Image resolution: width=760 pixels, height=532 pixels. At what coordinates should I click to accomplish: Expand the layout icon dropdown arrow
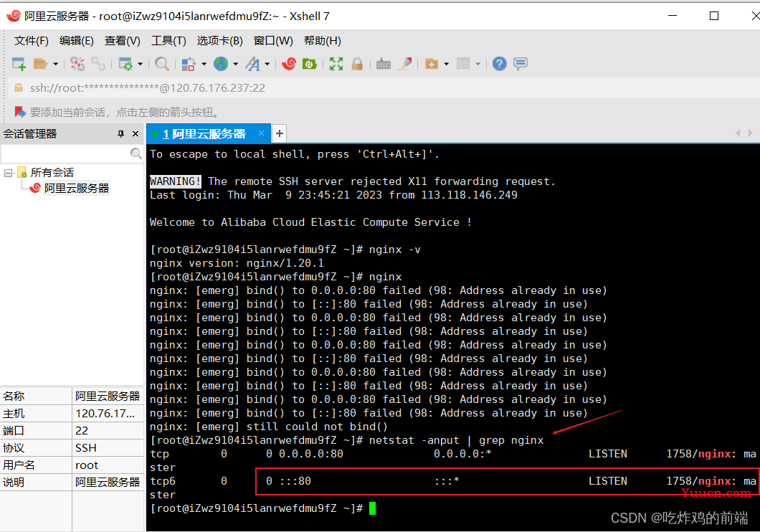pyautogui.click(x=478, y=64)
